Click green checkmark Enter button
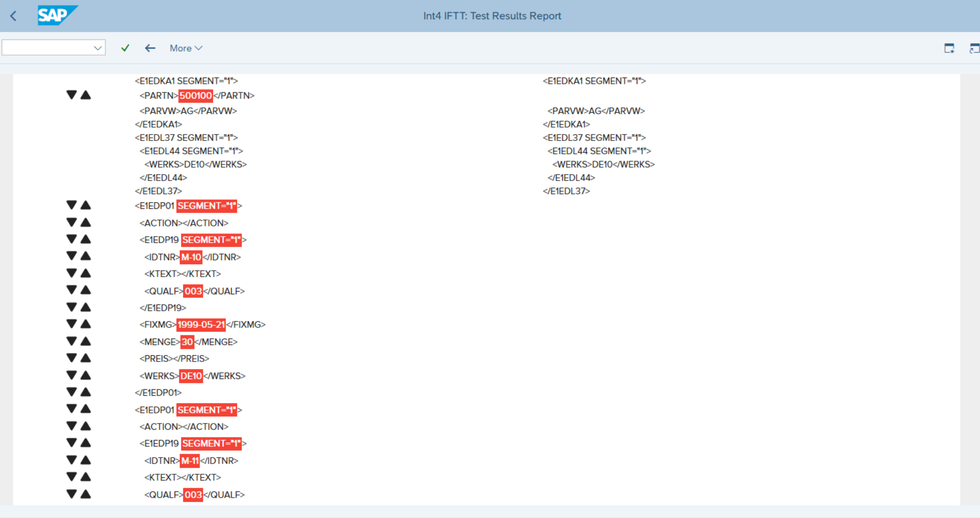 tap(125, 48)
